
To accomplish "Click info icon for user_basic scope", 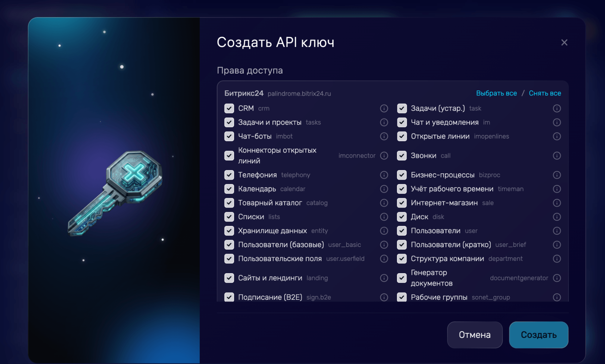I will [x=384, y=244].
